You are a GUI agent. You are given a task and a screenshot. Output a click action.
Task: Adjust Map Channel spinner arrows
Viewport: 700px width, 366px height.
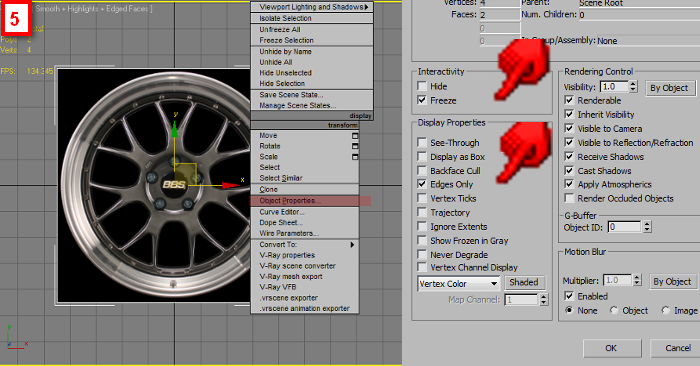543,299
